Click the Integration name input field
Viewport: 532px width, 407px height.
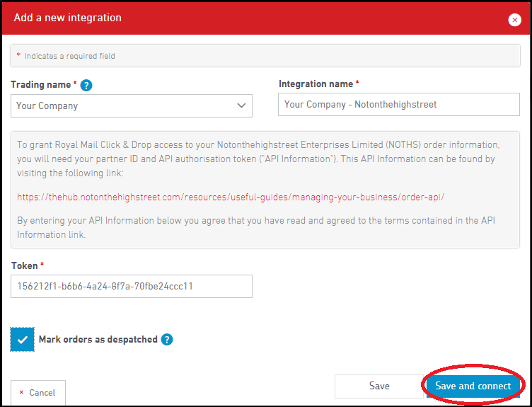tap(399, 105)
